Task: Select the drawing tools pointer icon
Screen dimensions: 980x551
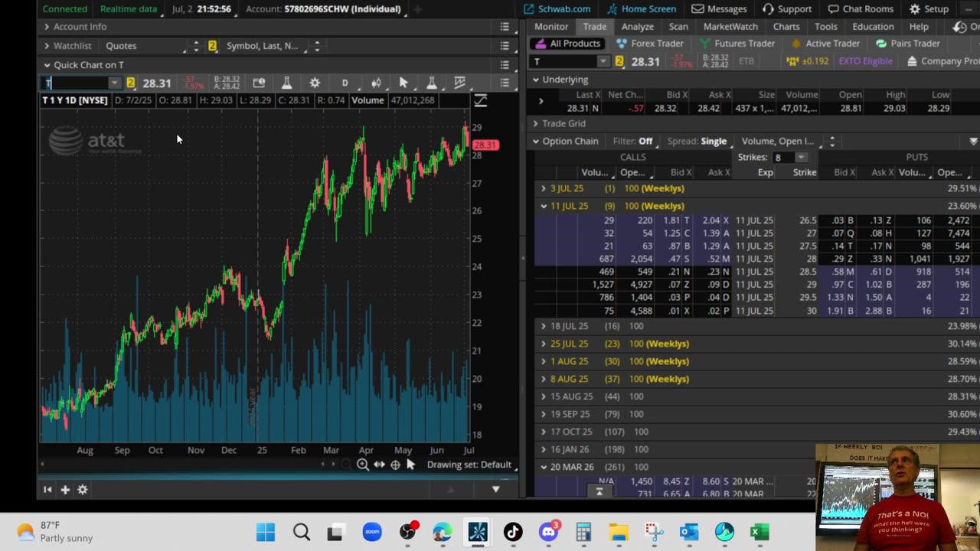Action: tap(403, 83)
